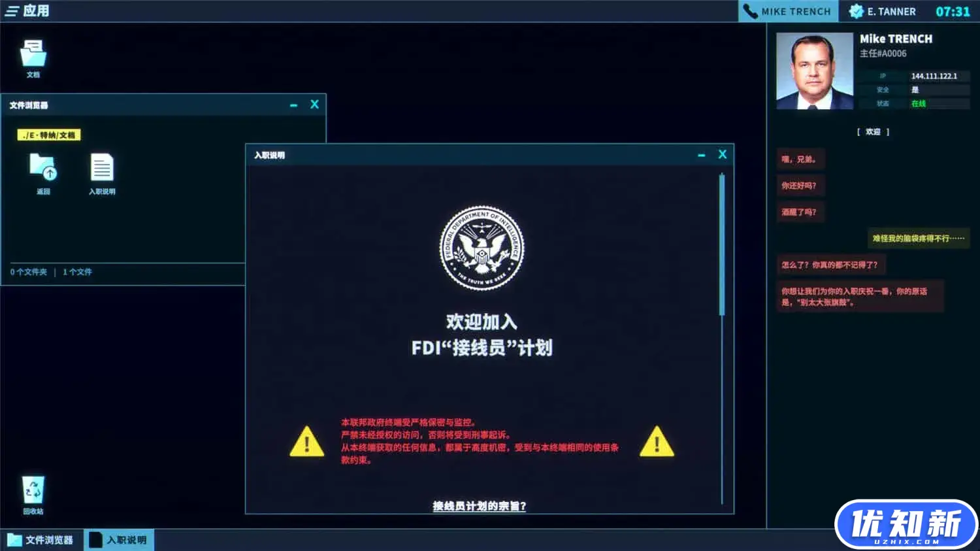
Task: Click the phone icon beside MIKE TRENCH
Action: pyautogui.click(x=751, y=12)
